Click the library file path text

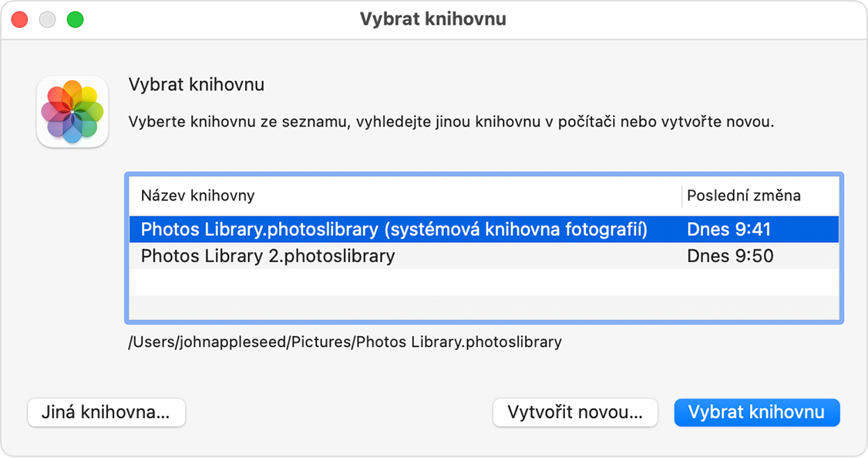[345, 342]
